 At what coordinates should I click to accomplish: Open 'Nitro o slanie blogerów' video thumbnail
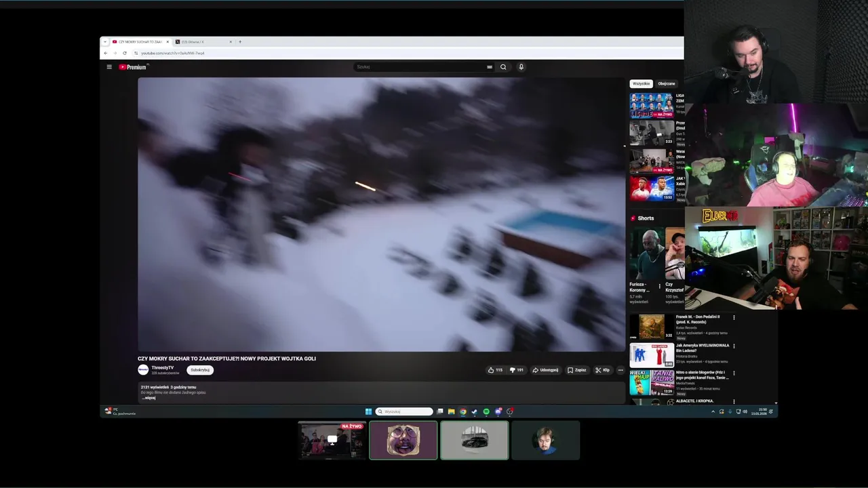click(x=652, y=383)
